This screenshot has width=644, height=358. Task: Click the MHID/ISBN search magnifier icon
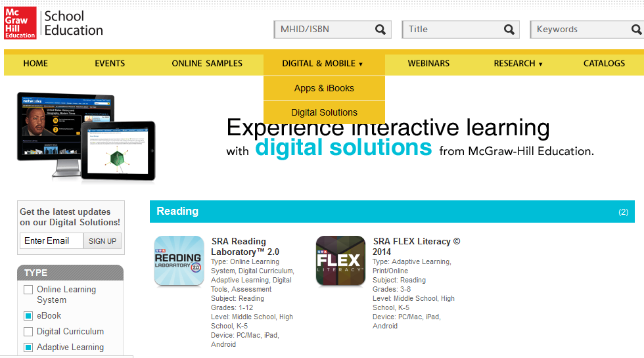click(x=380, y=30)
